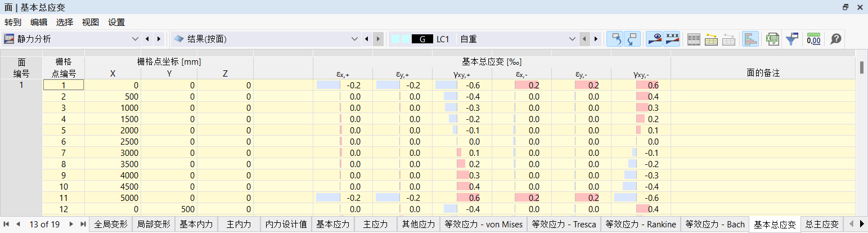Viewport: 868px width, 233px height.
Task: Restore the docked panel window icon
Action: coord(845,7)
